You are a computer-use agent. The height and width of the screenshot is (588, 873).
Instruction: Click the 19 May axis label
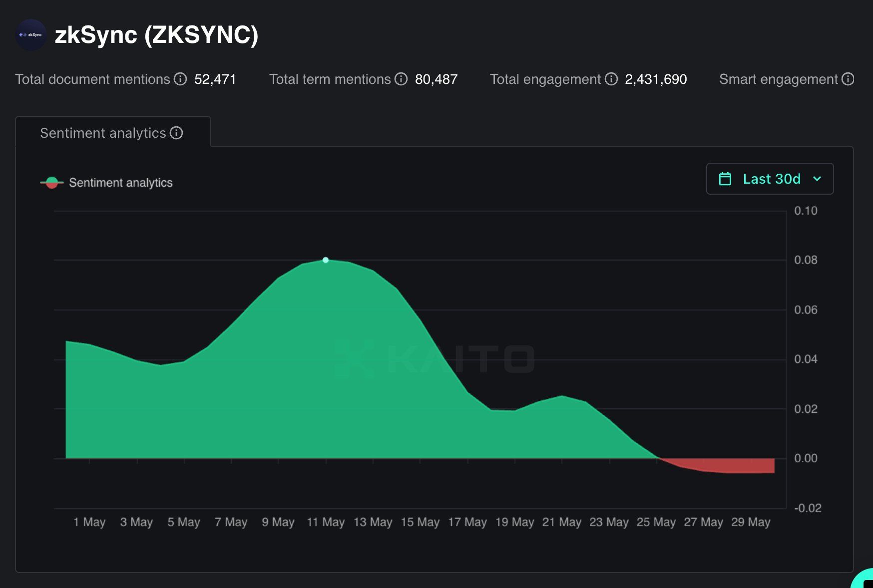[x=515, y=522]
